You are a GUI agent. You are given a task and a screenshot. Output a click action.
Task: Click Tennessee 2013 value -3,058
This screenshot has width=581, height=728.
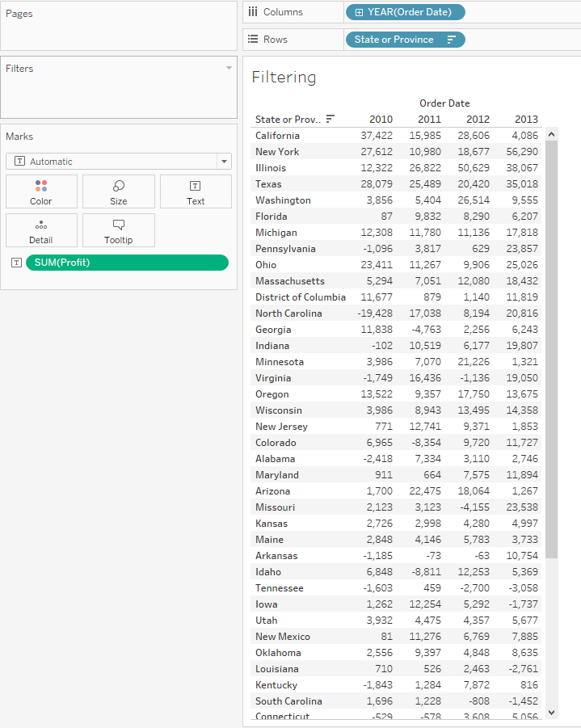pyautogui.click(x=524, y=588)
